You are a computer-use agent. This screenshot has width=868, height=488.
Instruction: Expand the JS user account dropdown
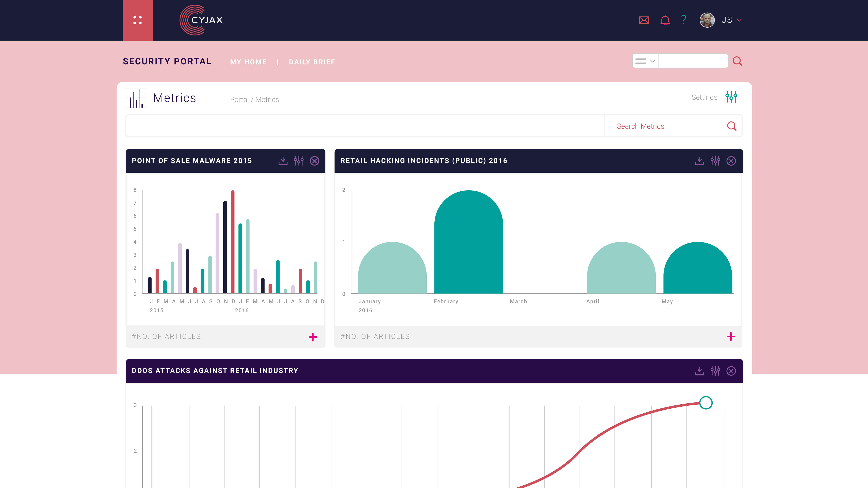click(x=739, y=20)
